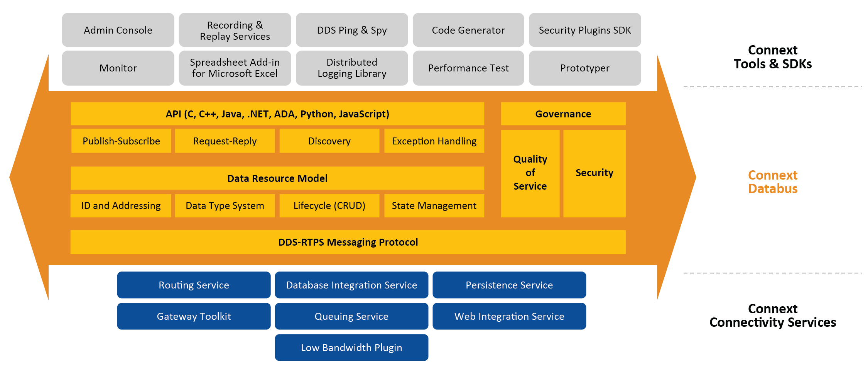Open the Discovery section
This screenshot has width=868, height=375.
tap(329, 141)
